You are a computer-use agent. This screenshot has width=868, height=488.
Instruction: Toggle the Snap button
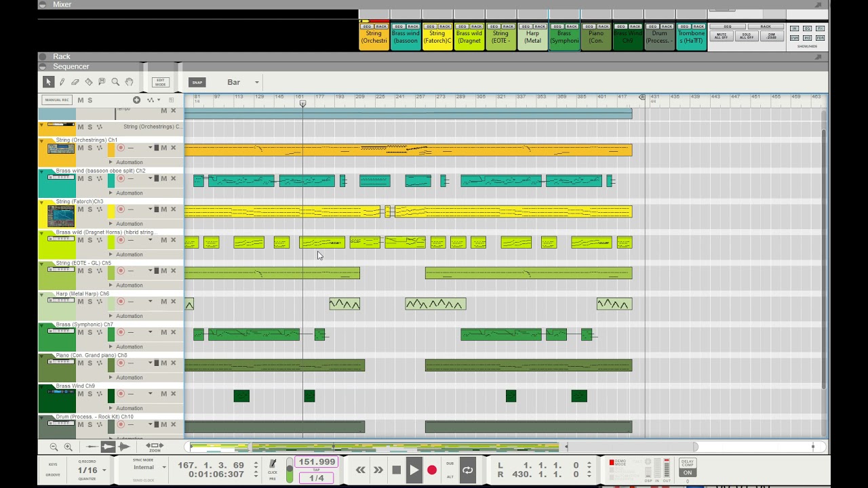[x=197, y=82]
